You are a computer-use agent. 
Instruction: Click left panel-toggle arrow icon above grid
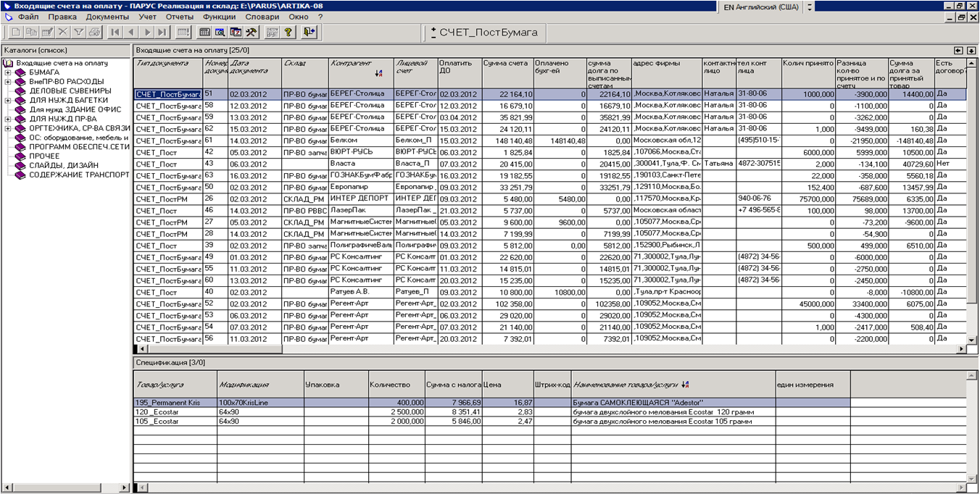pyautogui.click(x=958, y=50)
